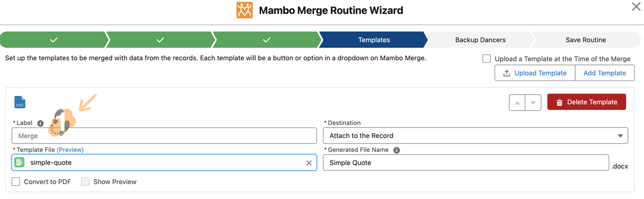This screenshot has width=644, height=199.
Task: Open the template file Preview link
Action: click(x=70, y=150)
